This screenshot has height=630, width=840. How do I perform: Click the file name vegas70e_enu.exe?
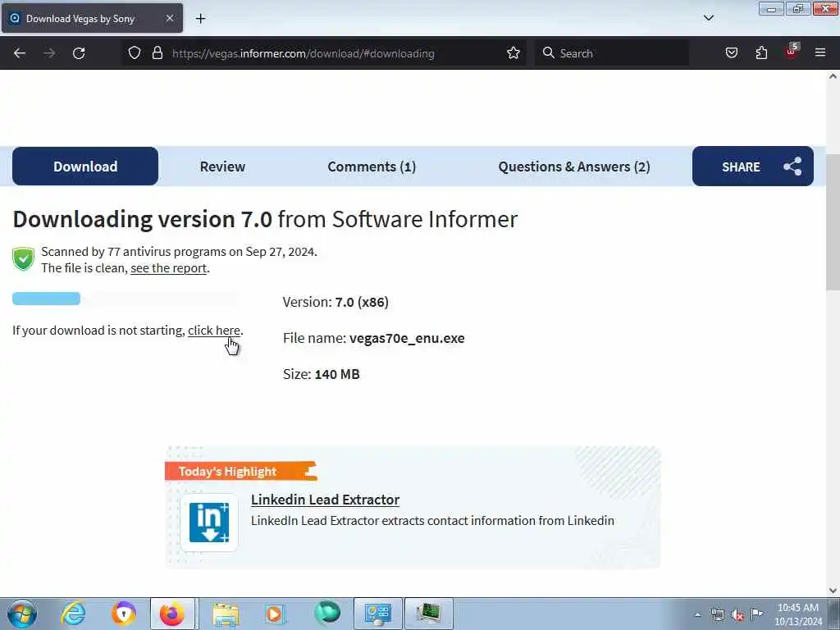407,338
